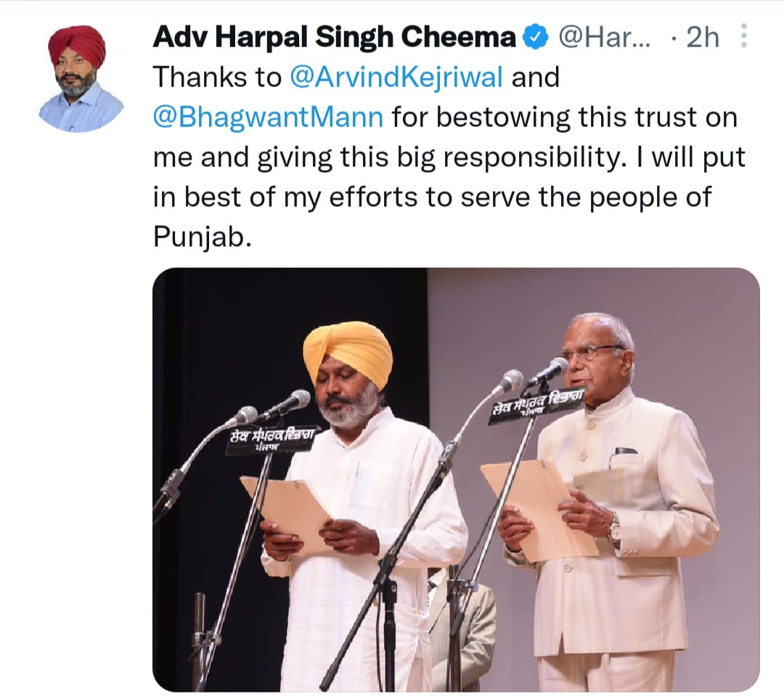Click the truncated @Har... handle
Viewport: 784px width, 699px height.
tap(605, 38)
